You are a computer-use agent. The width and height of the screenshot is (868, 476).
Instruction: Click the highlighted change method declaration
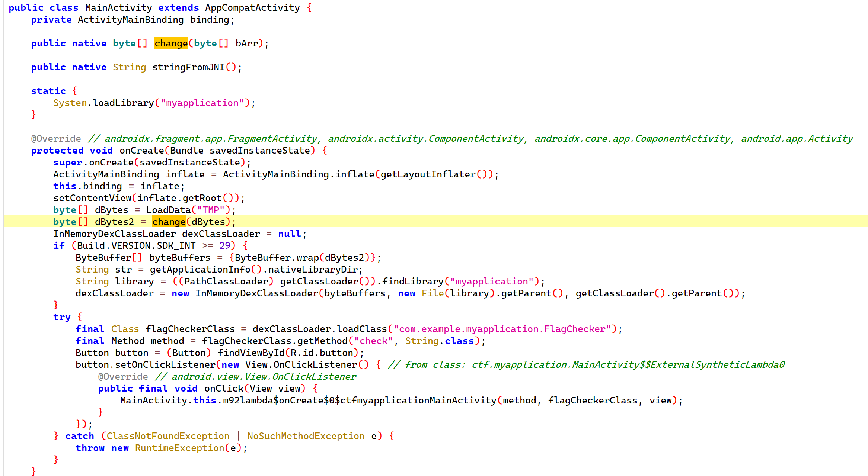171,44
